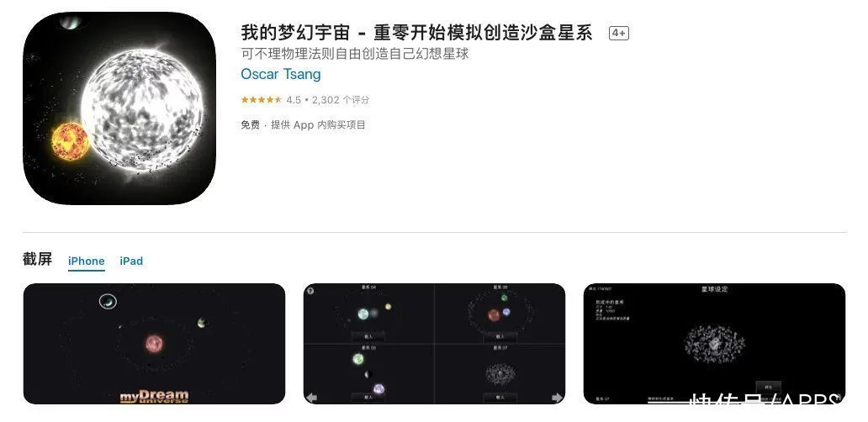Click the load button under galaxy 07
This screenshot has height=422, width=868.
point(500,397)
